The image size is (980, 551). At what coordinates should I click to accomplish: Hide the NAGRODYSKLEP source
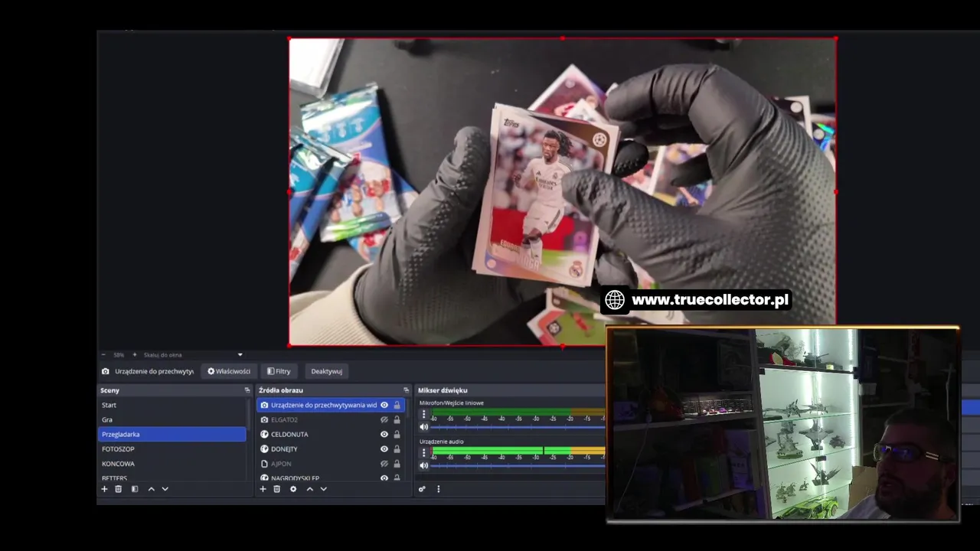[384, 478]
